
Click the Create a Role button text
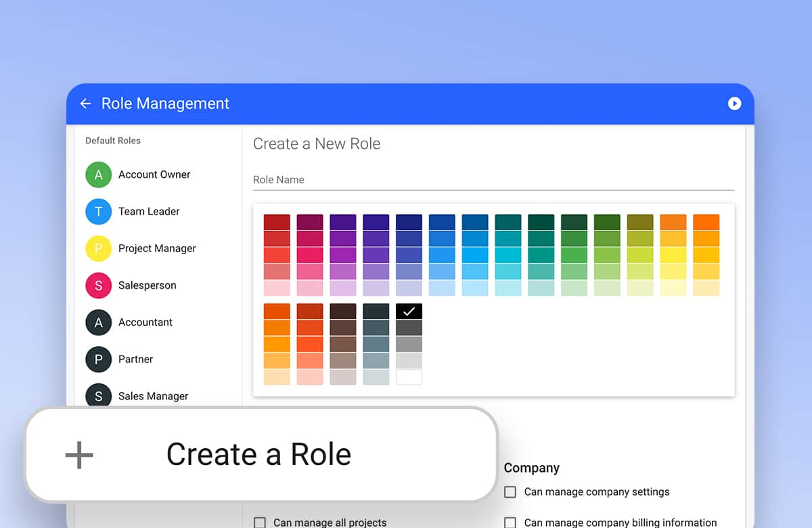258,455
